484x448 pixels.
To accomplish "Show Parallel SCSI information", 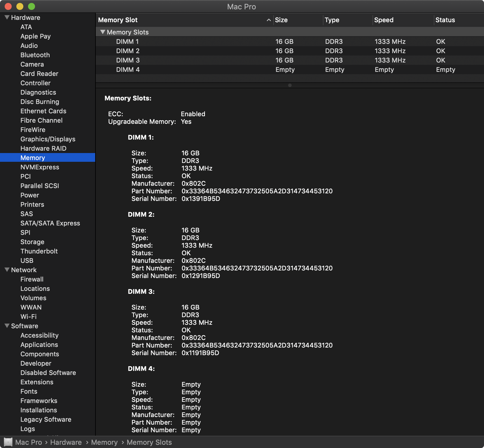I will (40, 186).
